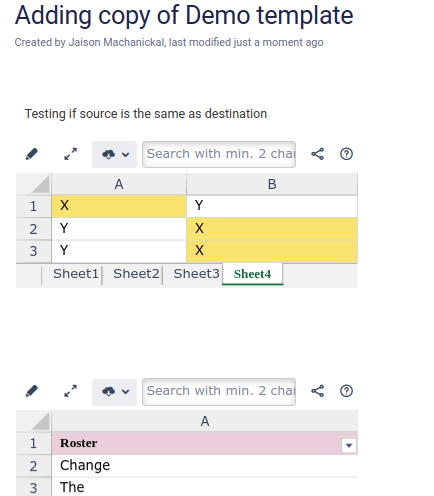Open the cloud download dropdown above Roster spreadsheet
This screenshot has height=496, width=434.
(114, 392)
